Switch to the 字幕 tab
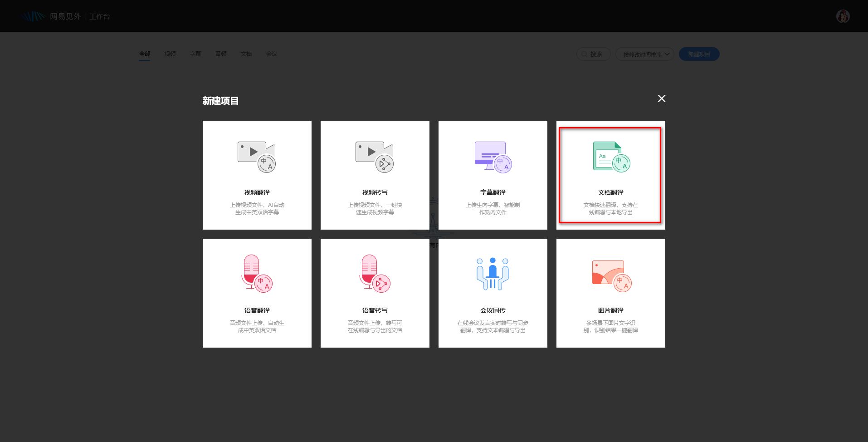This screenshot has height=442, width=868. 195,54
